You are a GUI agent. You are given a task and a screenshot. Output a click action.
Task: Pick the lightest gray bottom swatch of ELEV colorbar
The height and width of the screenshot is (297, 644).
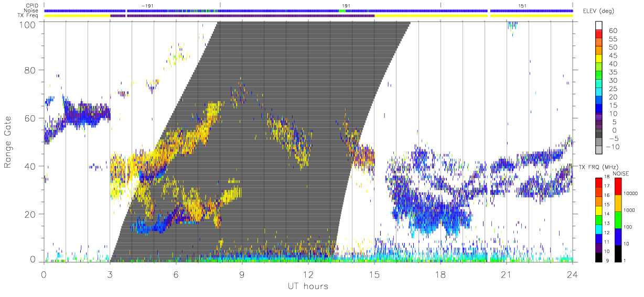[x=599, y=149]
